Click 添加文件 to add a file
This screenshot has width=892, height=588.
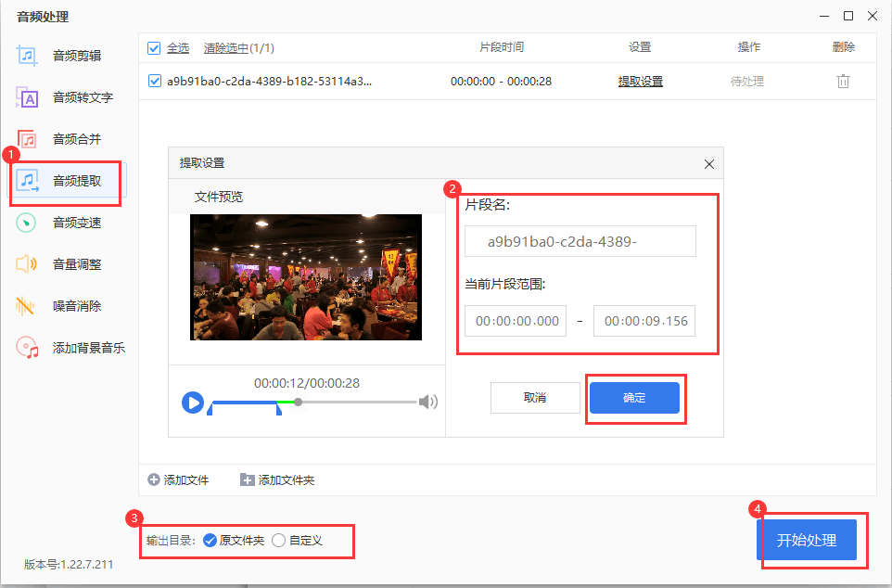(x=179, y=479)
